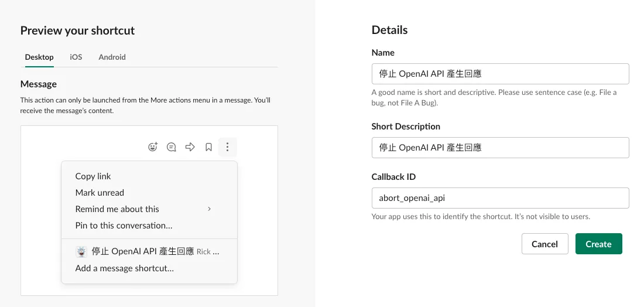Select Mark unread in the menu
Viewport: 644px width, 307px height.
pos(100,193)
